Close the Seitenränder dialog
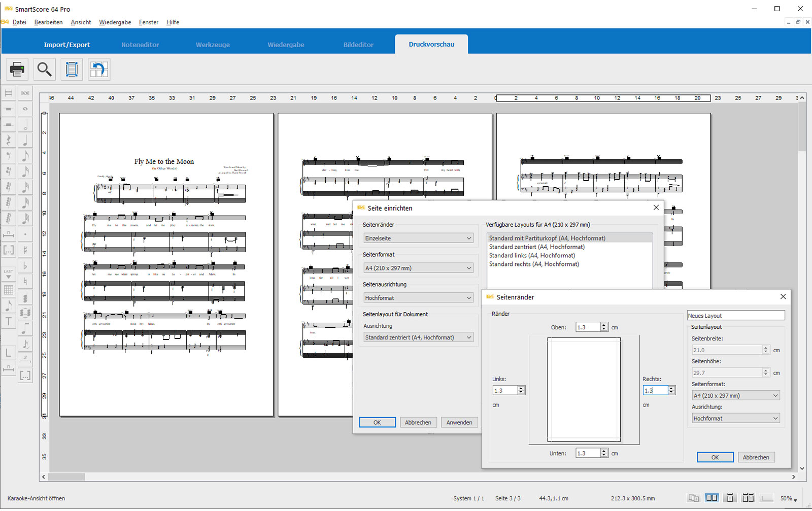812x511 pixels. click(x=783, y=297)
